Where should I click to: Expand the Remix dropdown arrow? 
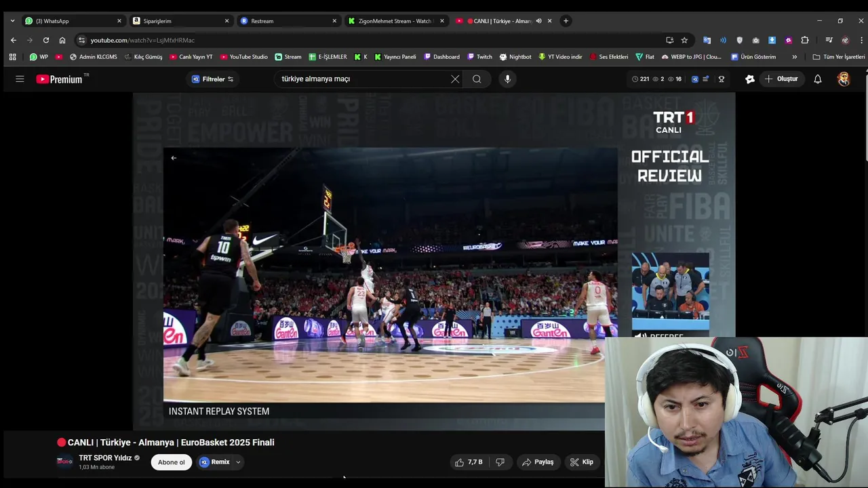pos(238,462)
